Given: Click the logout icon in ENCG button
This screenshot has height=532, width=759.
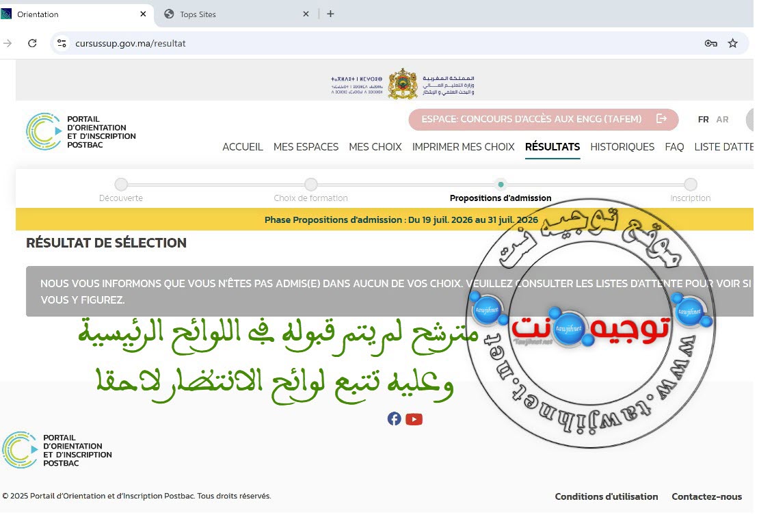Looking at the screenshot, I should tap(661, 118).
